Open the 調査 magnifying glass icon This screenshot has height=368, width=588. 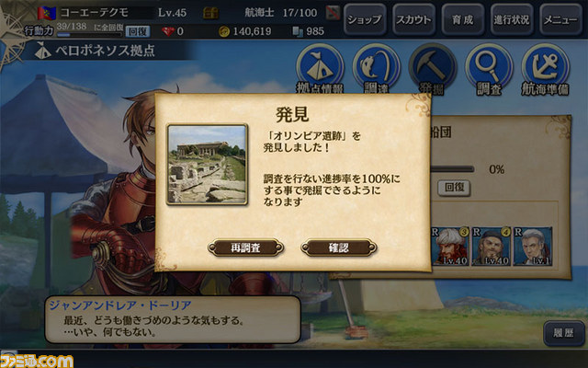tap(489, 67)
